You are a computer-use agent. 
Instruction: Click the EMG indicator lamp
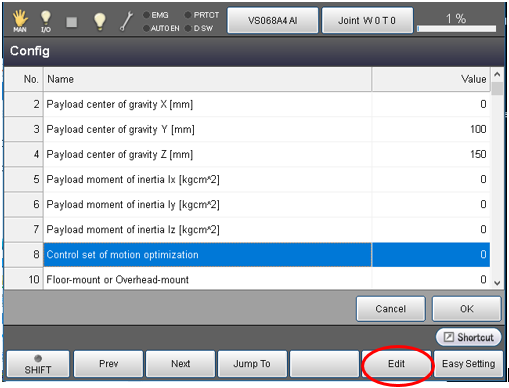point(146,15)
